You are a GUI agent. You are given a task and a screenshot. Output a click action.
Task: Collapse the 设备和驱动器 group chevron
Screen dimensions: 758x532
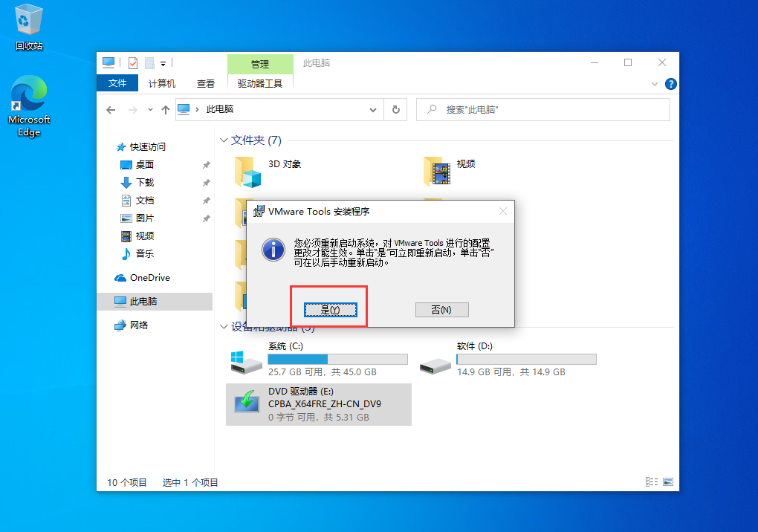224,327
